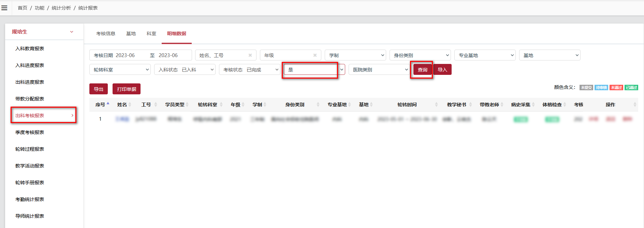Switch to the 基地 tab

point(131,33)
